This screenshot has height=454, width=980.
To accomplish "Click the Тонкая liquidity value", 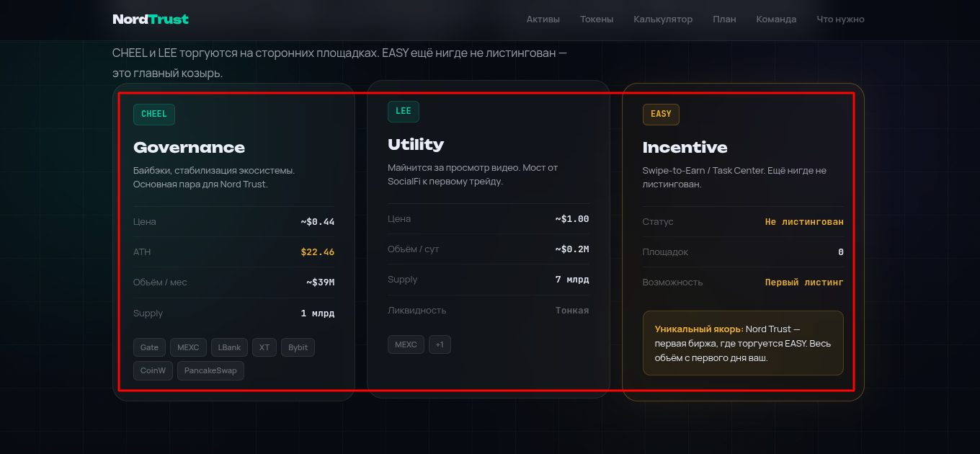I will [572, 311].
